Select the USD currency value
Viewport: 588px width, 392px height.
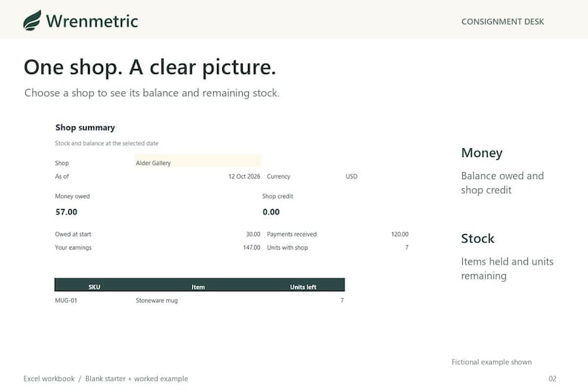[x=351, y=176]
